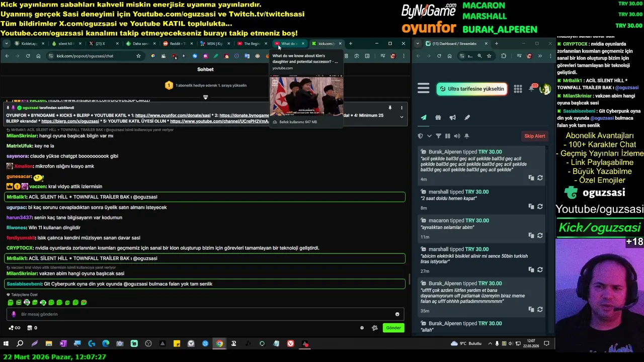Replay the Burak_Alperen ball3d tip alert
The width and height of the screenshot is (644, 362).
[x=540, y=177]
